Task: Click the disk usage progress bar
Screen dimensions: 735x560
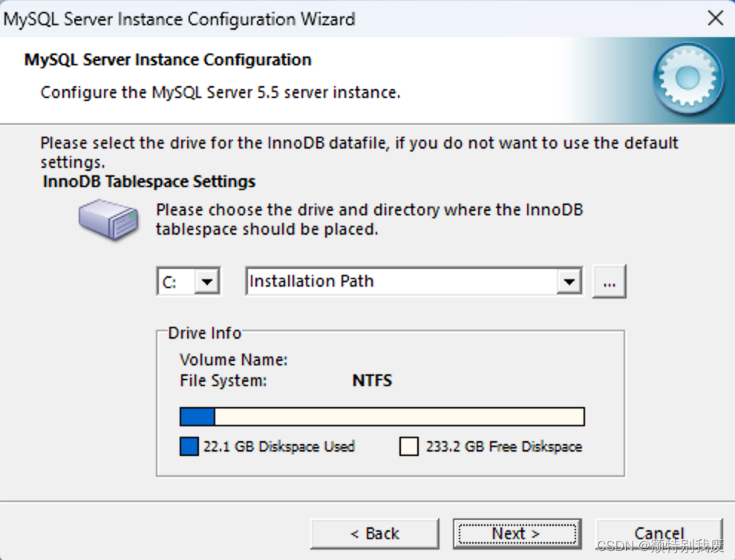Action: click(x=382, y=417)
